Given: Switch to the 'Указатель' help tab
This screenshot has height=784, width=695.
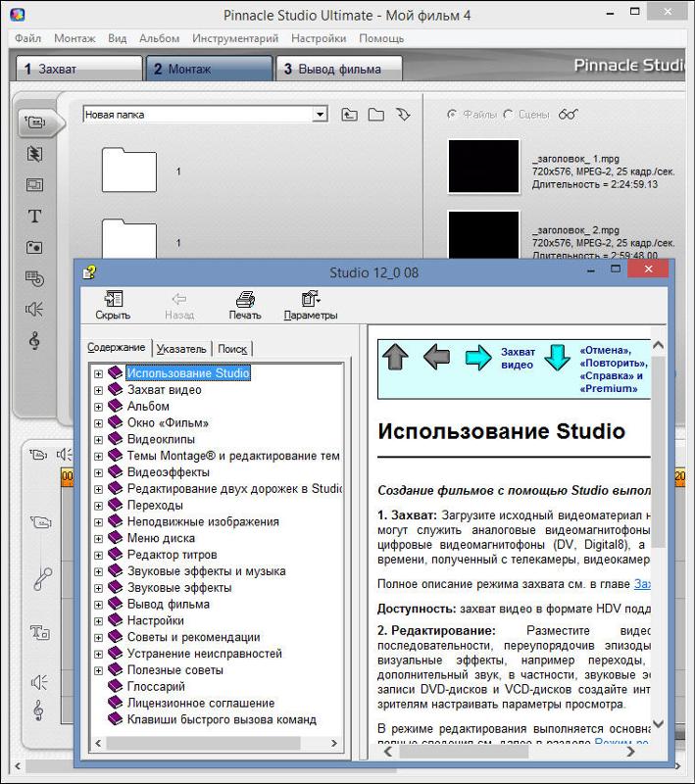Looking at the screenshot, I should coord(181,348).
